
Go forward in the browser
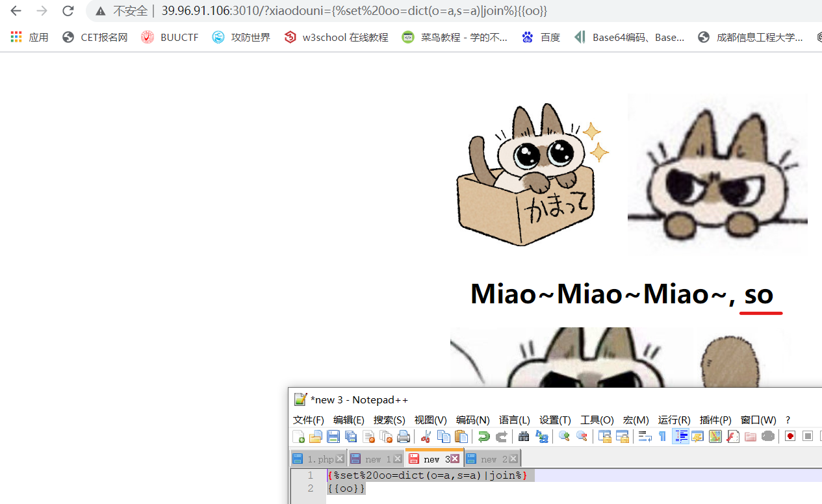pyautogui.click(x=42, y=11)
